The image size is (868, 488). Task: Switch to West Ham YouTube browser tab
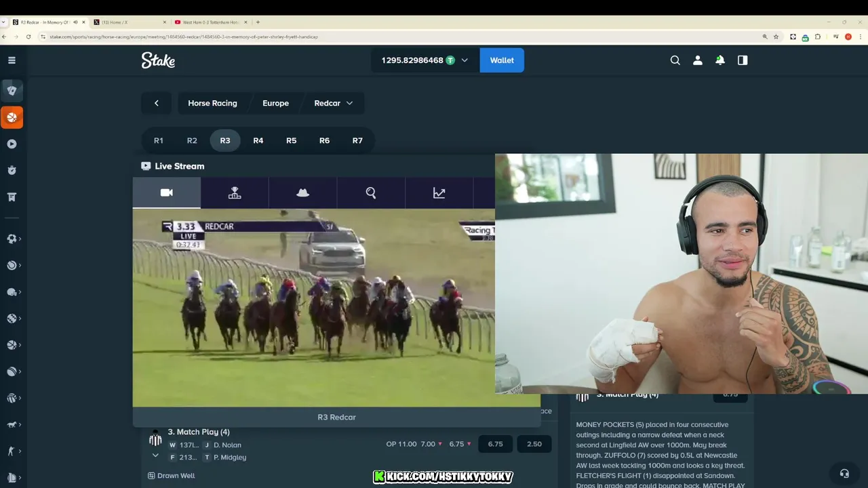[x=210, y=22]
